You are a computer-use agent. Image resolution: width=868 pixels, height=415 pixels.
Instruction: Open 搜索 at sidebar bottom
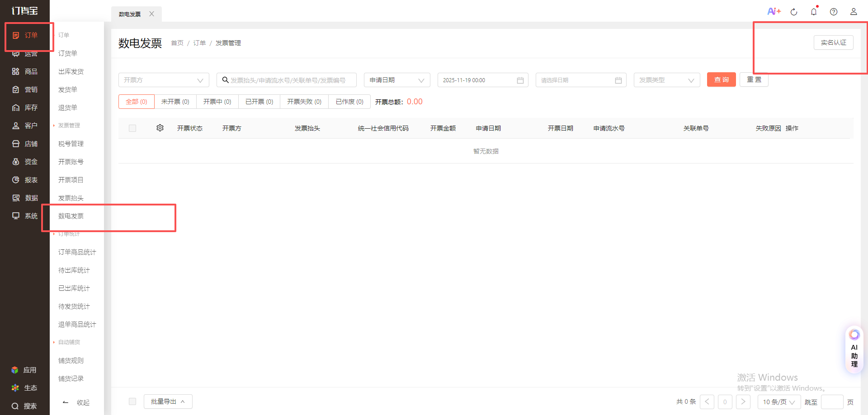pyautogui.click(x=24, y=406)
